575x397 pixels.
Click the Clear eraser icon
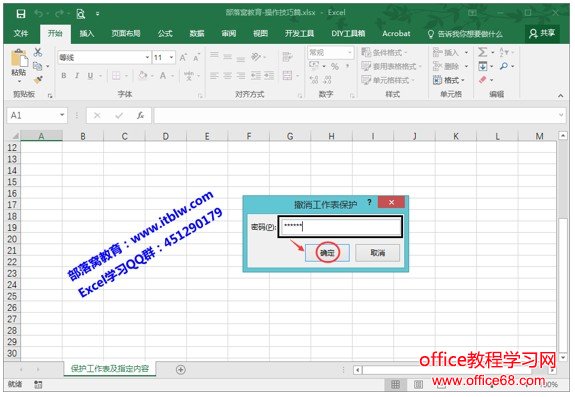[483, 80]
